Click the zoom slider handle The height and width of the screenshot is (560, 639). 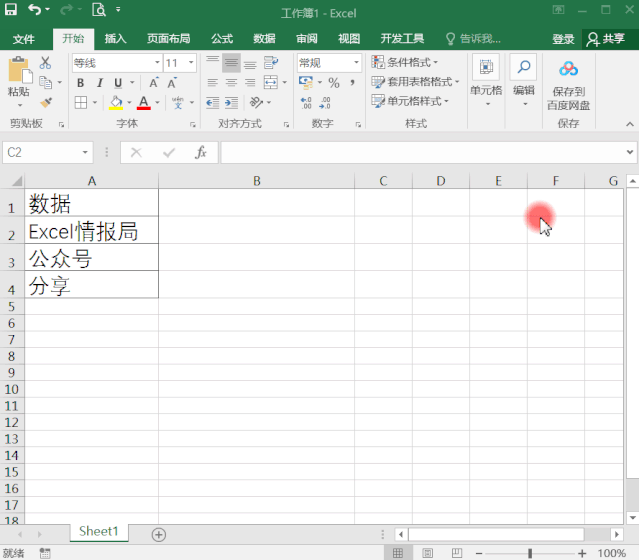click(x=530, y=553)
